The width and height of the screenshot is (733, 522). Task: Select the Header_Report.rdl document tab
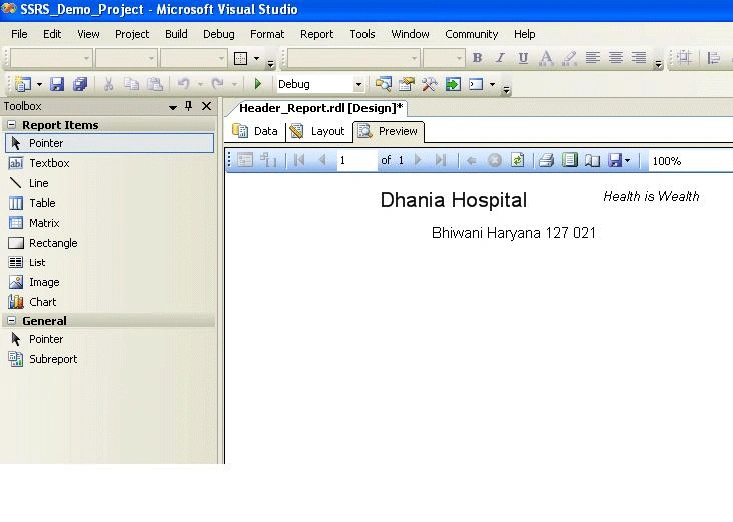tap(320, 108)
